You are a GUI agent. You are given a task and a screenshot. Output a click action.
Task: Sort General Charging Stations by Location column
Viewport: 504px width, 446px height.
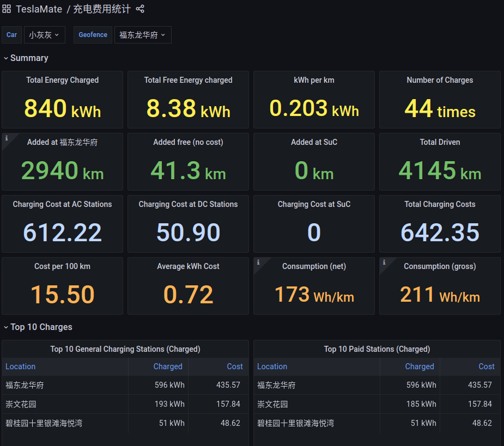[21, 366]
